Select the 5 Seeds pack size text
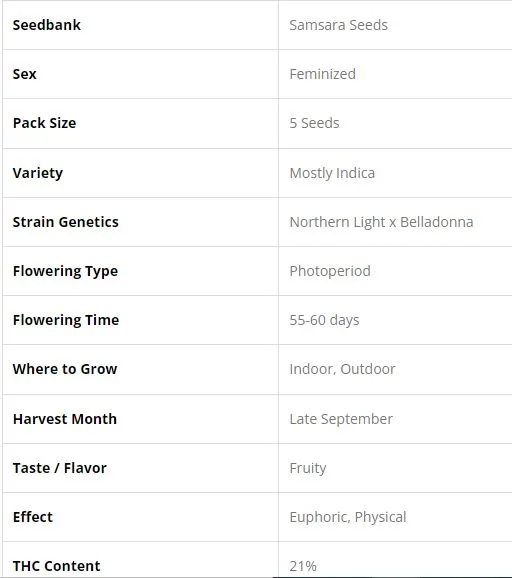The width and height of the screenshot is (512, 578). click(x=314, y=123)
